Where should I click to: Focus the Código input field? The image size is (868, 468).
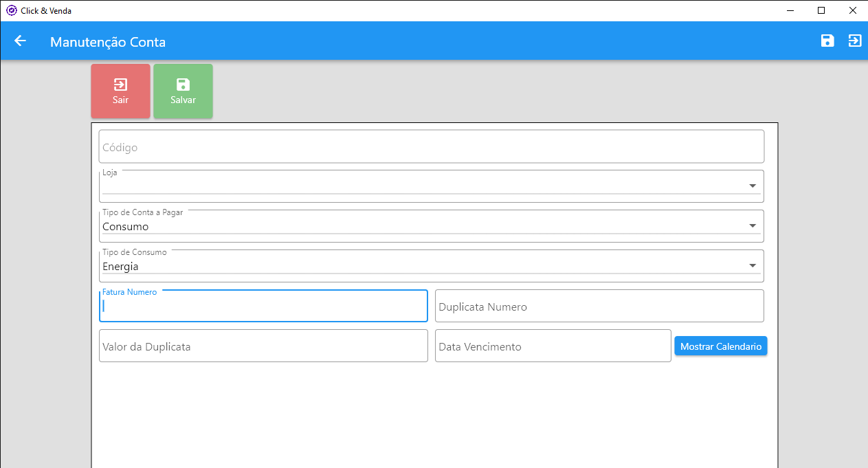pyautogui.click(x=431, y=147)
